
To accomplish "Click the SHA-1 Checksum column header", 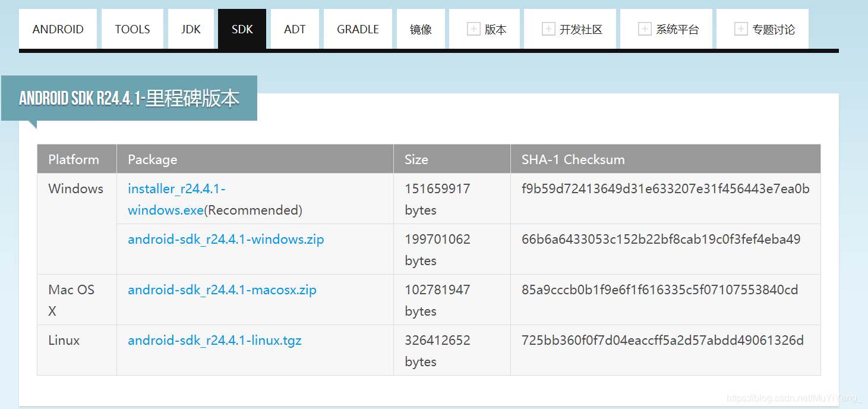I will pyautogui.click(x=665, y=159).
